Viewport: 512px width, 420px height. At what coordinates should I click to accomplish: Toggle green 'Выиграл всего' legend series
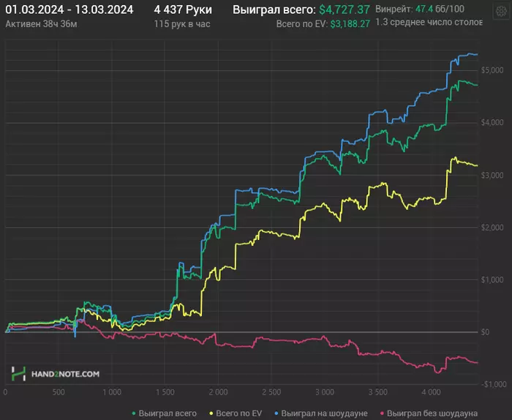point(165,413)
